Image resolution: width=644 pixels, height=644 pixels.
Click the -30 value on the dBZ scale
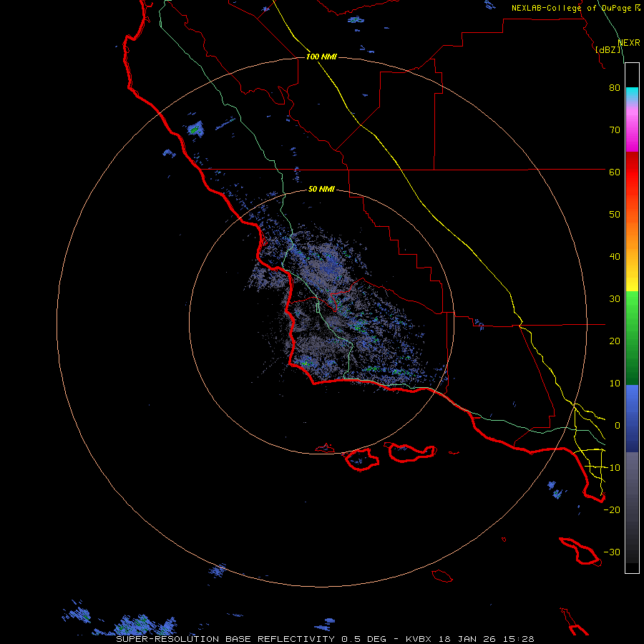612,552
